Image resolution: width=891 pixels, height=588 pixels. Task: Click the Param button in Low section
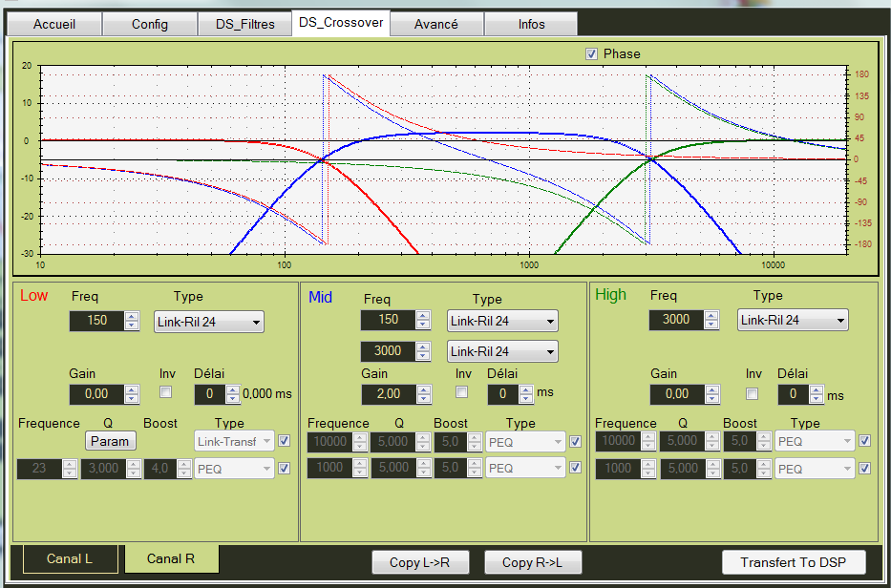(110, 441)
